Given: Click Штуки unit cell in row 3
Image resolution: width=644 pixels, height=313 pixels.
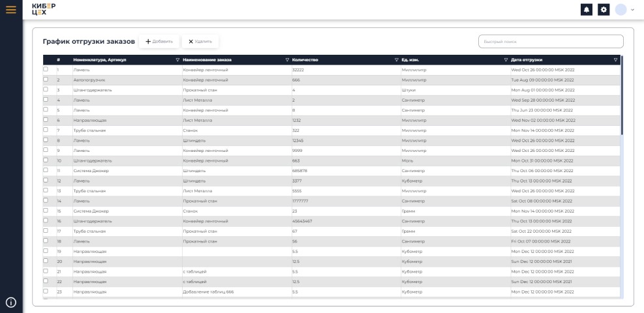Looking at the screenshot, I should (x=455, y=90).
